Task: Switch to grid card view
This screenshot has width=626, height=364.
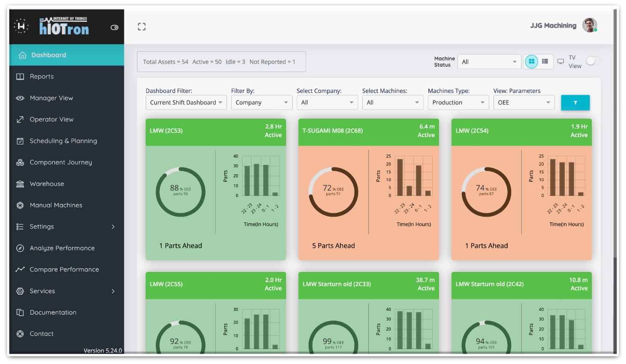Action: click(532, 62)
